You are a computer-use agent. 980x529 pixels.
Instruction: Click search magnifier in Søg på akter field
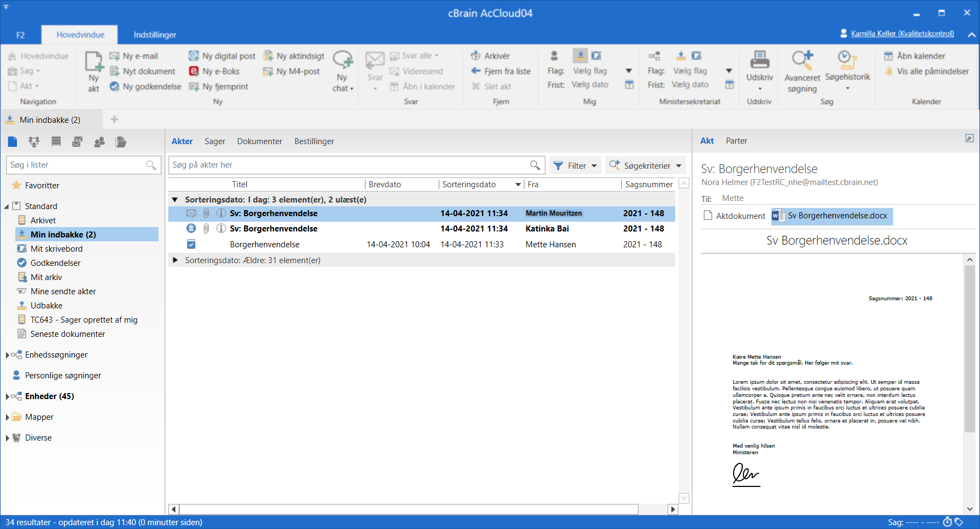pos(535,165)
